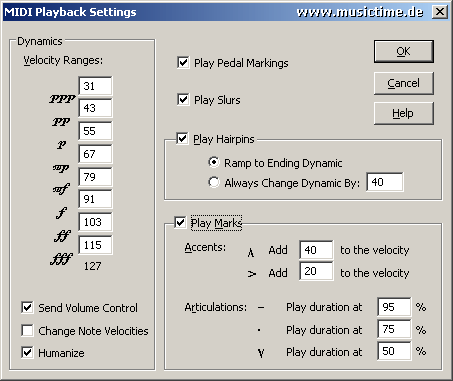The height and width of the screenshot is (381, 453).
Task: Edit the marcato accent Add 40 field
Action: click(x=316, y=250)
